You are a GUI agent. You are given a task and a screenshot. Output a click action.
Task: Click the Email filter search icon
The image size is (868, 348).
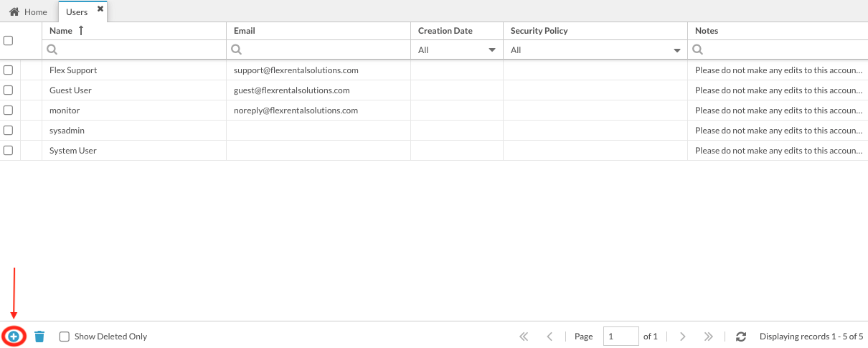(x=236, y=50)
